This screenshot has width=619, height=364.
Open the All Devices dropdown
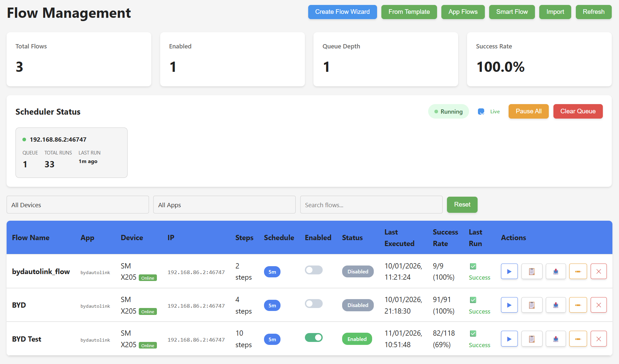77,205
